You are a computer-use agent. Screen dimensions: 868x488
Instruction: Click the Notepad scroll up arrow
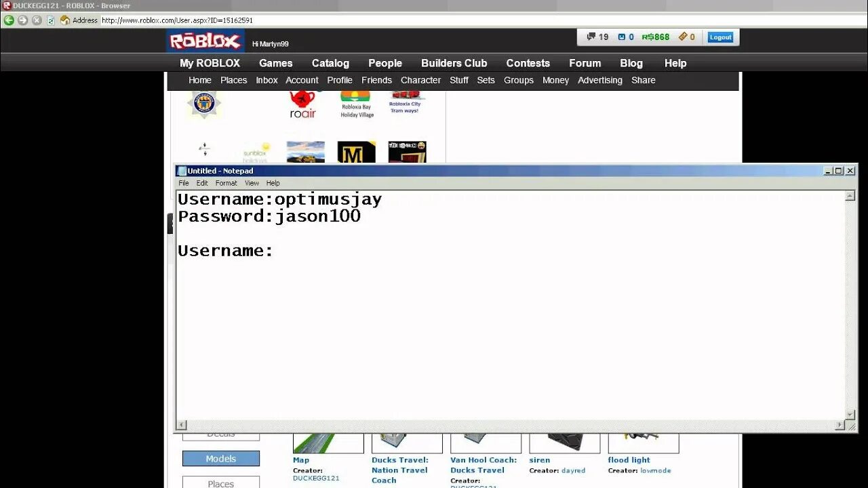click(x=850, y=196)
